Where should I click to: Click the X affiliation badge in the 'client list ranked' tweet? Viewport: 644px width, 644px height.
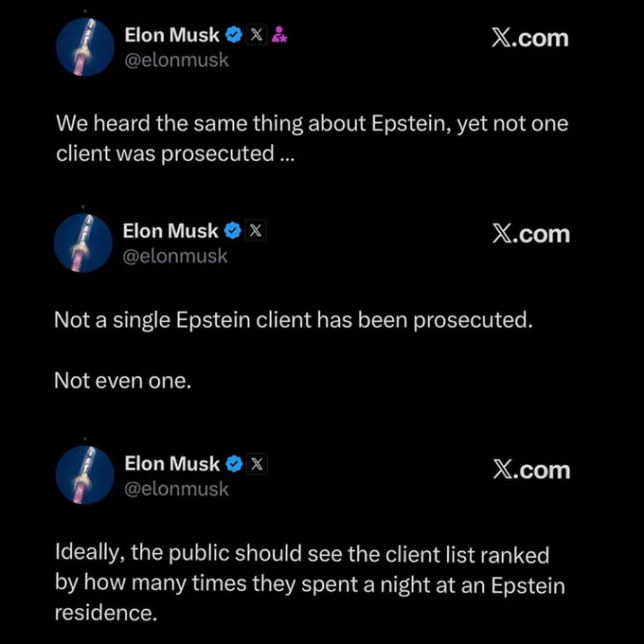(x=258, y=464)
